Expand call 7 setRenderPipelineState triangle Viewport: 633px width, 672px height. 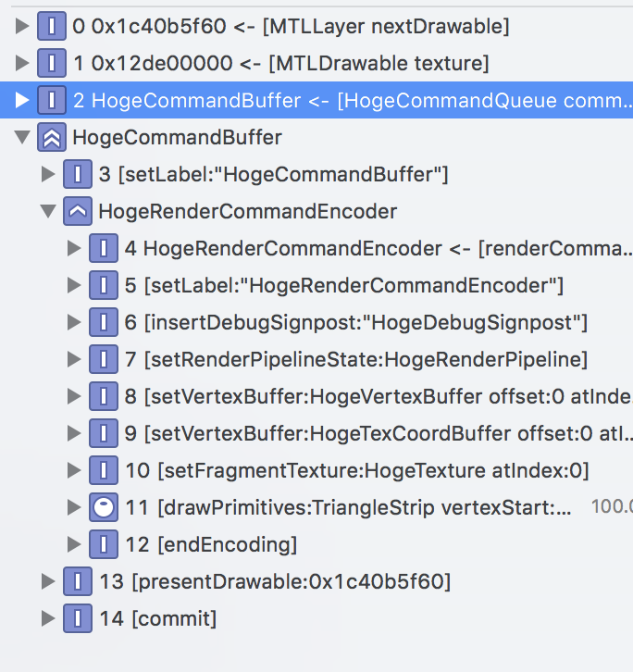tap(74, 359)
